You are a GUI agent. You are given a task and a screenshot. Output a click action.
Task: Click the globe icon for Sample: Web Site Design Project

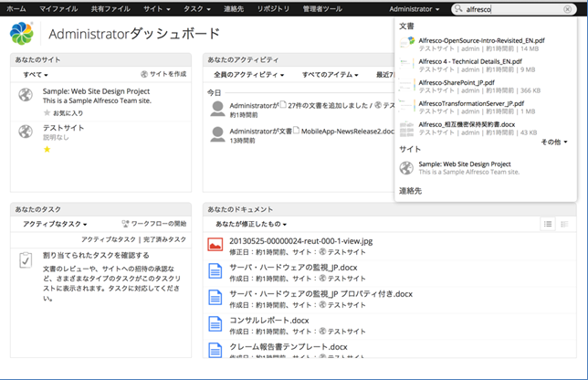click(26, 94)
